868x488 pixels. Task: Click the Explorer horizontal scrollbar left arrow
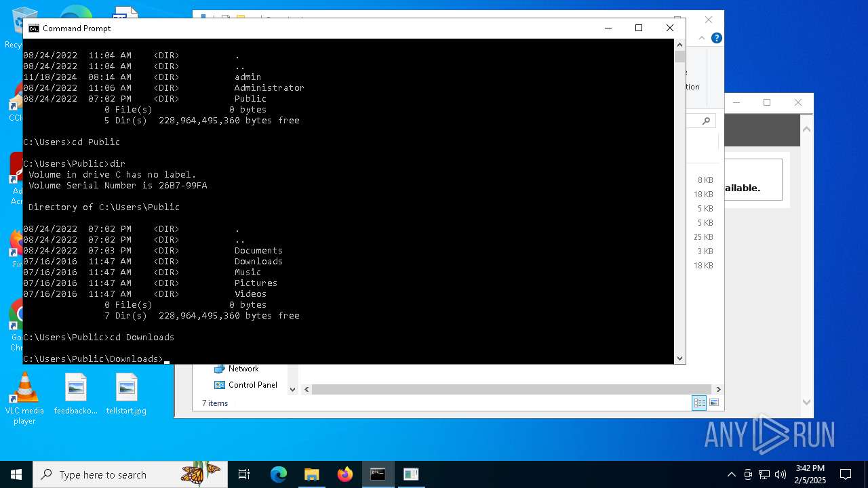pos(307,389)
